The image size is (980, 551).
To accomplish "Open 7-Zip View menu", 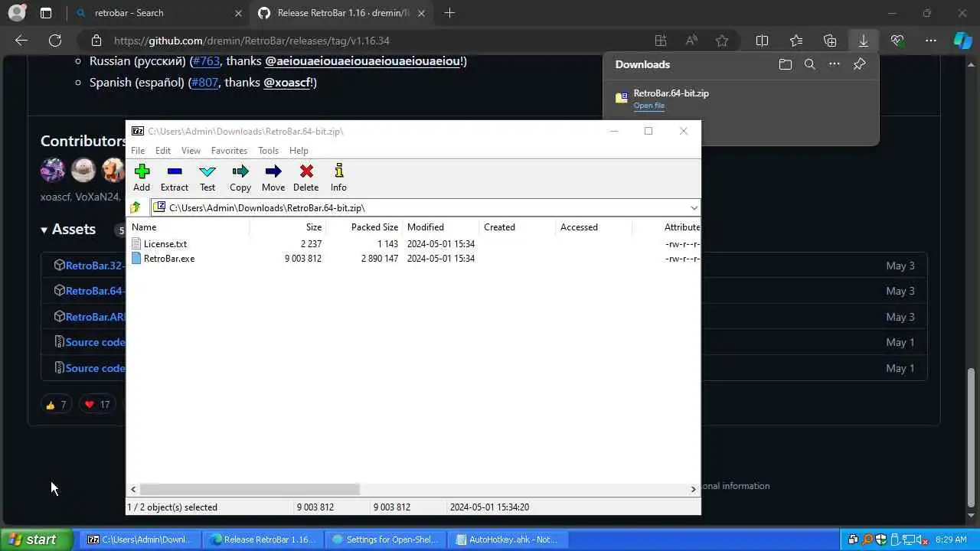I will (x=191, y=151).
